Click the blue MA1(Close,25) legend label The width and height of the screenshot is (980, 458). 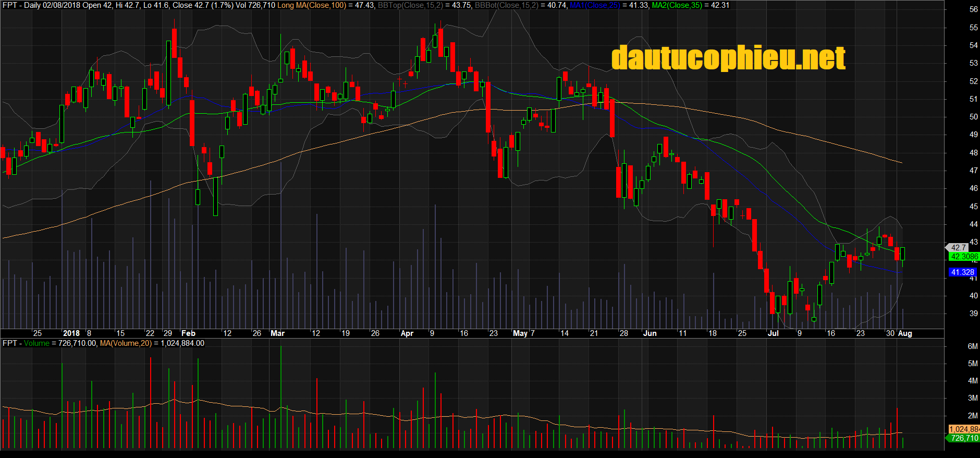(x=594, y=5)
